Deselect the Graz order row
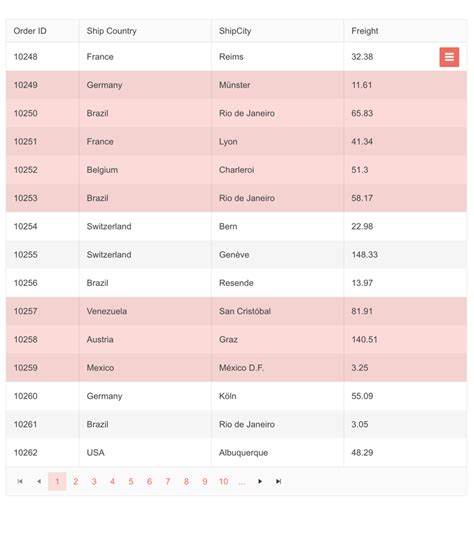 [237, 339]
